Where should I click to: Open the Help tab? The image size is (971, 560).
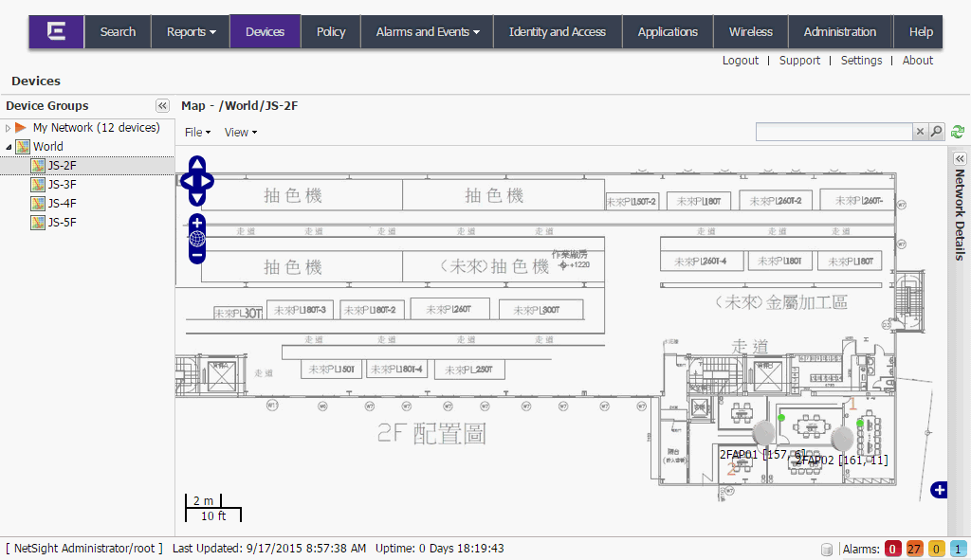(921, 31)
